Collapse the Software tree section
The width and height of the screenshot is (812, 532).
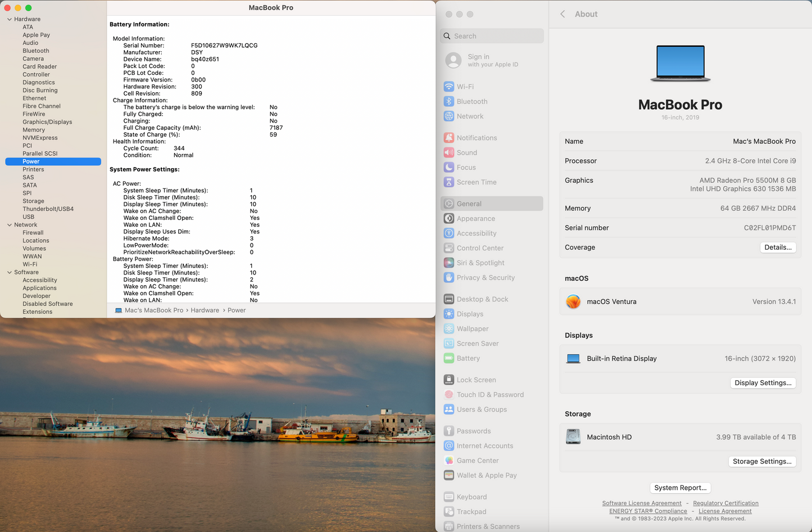tap(10, 272)
